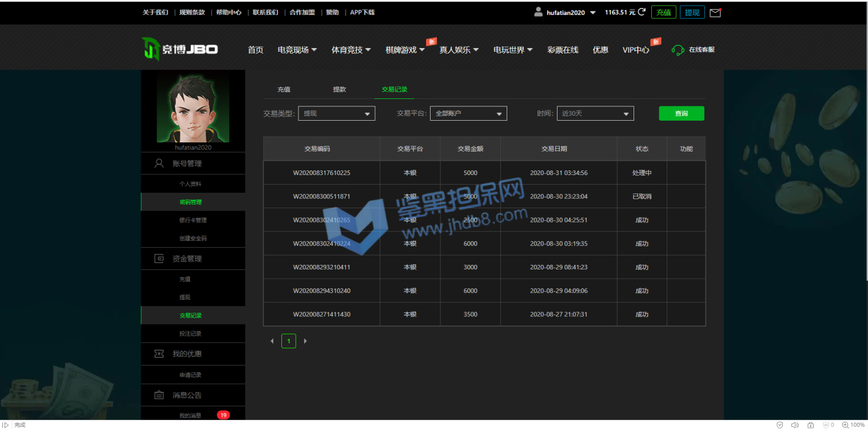Click the 资金管理 wallet icon
The image size is (868, 429).
[160, 259]
